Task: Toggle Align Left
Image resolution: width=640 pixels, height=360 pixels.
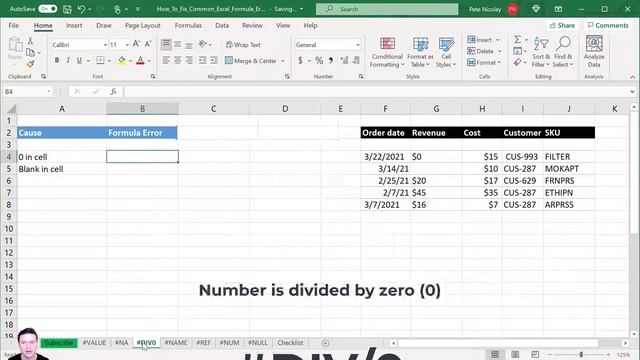Action: click(x=166, y=60)
